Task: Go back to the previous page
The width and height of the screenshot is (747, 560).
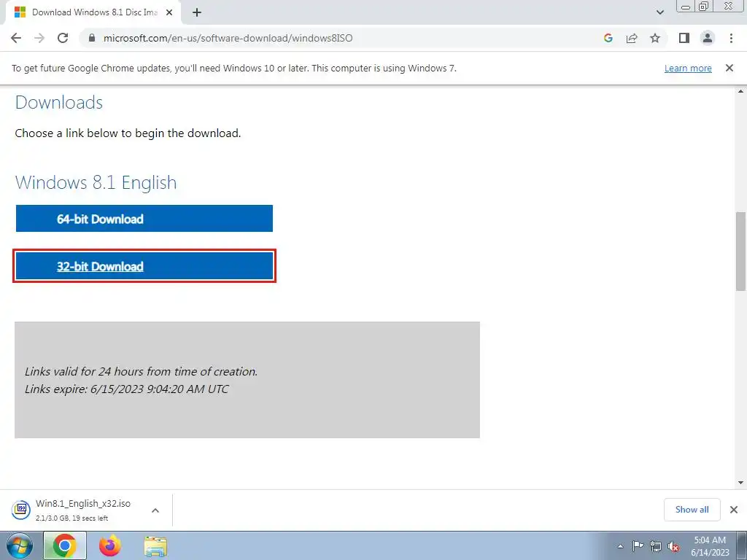Action: [16, 38]
